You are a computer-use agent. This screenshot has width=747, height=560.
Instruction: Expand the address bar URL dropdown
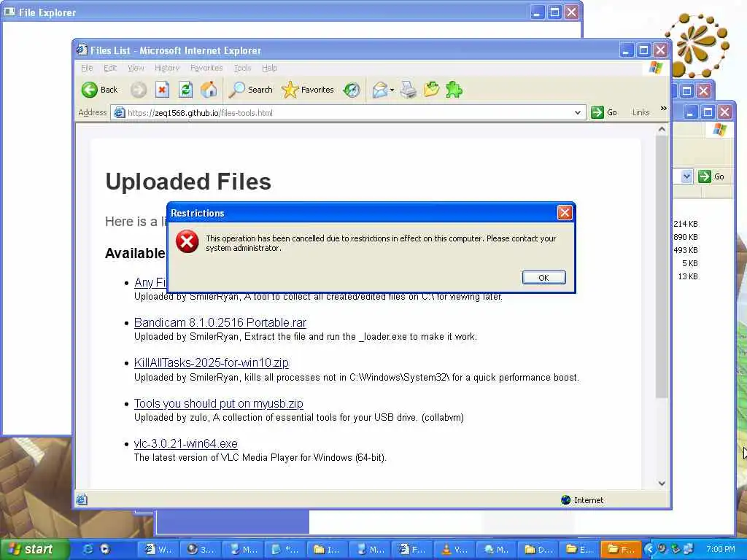coord(578,113)
